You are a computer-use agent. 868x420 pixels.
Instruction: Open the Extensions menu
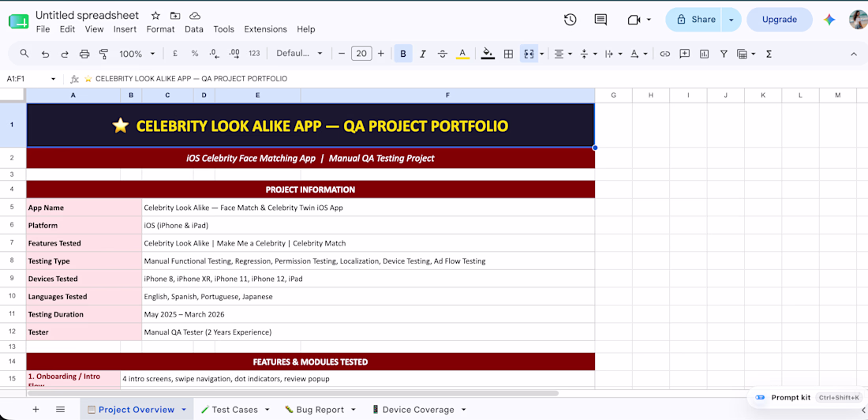tap(266, 29)
